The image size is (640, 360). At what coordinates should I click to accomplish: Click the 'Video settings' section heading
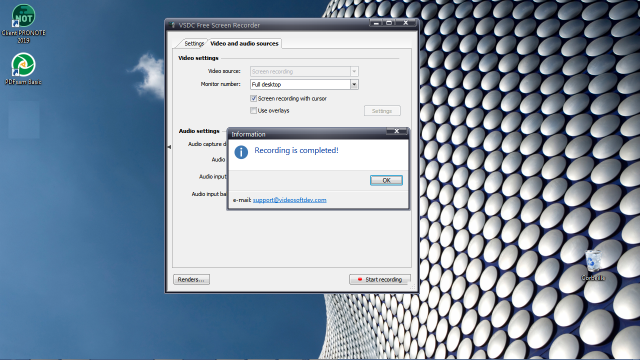(x=198, y=58)
